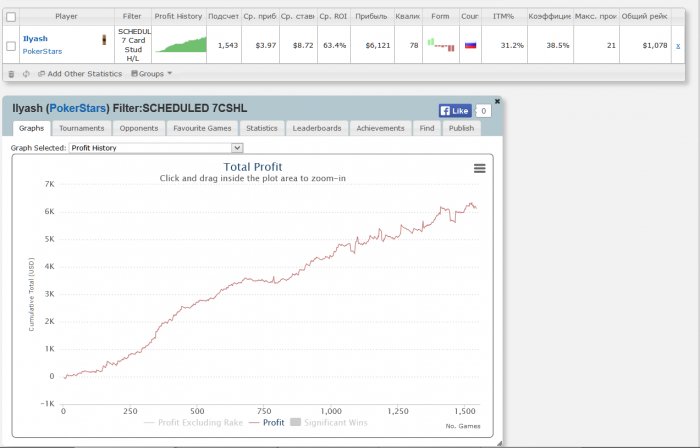Open the Publish tab
Image resolution: width=700 pixels, height=448 pixels.
pos(461,129)
